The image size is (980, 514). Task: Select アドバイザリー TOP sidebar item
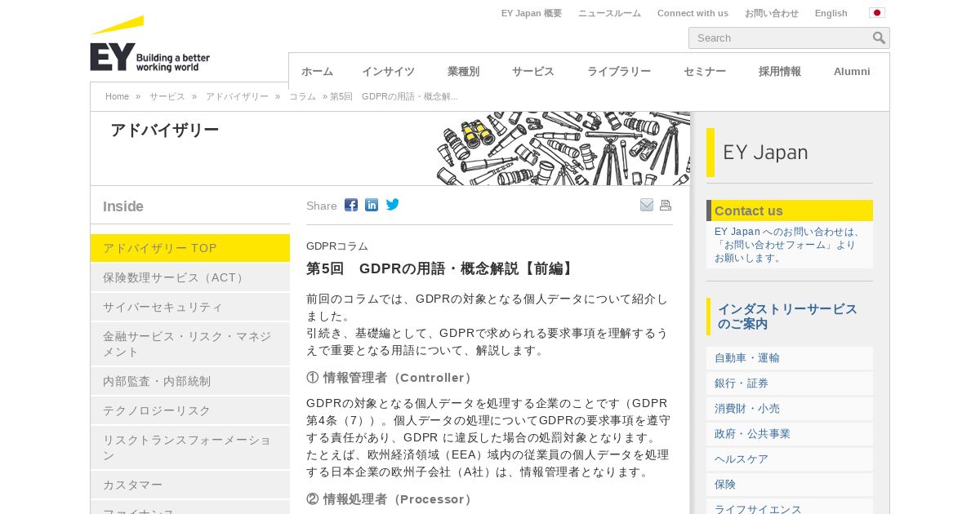coord(190,248)
